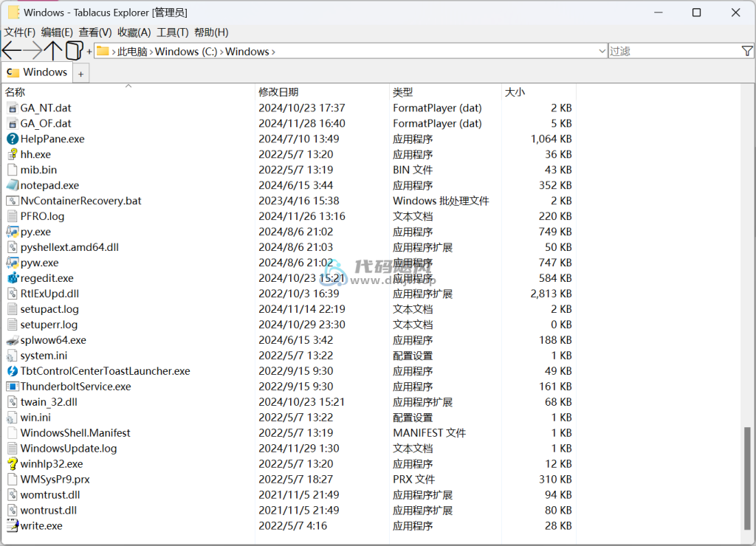
Task: Click the 2024/11/29 1:30 date cell
Action: 299,448
